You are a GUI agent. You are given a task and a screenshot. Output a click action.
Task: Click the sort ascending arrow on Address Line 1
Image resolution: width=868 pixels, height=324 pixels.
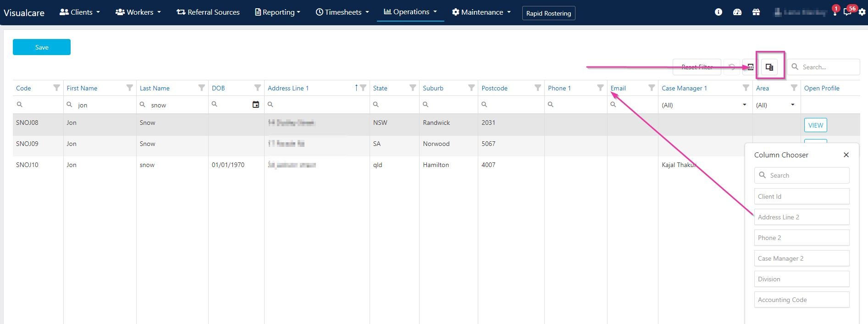click(x=356, y=88)
